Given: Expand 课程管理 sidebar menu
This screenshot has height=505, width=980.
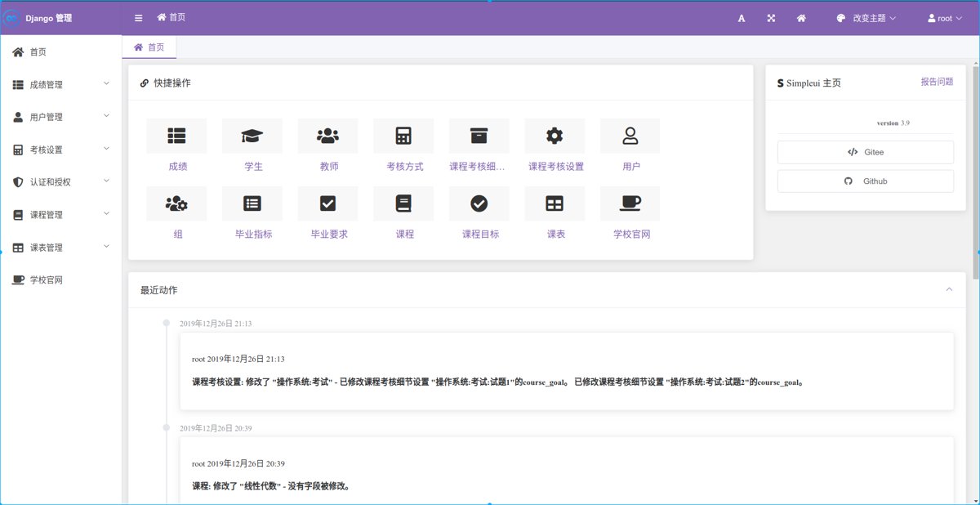Looking at the screenshot, I should 61,215.
